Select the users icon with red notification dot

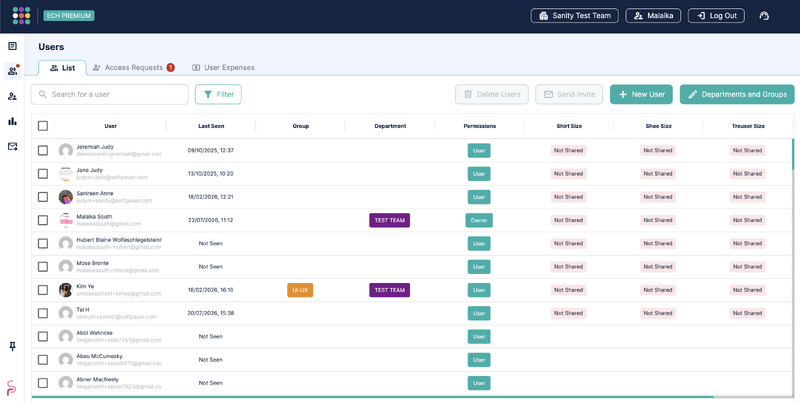(13, 71)
